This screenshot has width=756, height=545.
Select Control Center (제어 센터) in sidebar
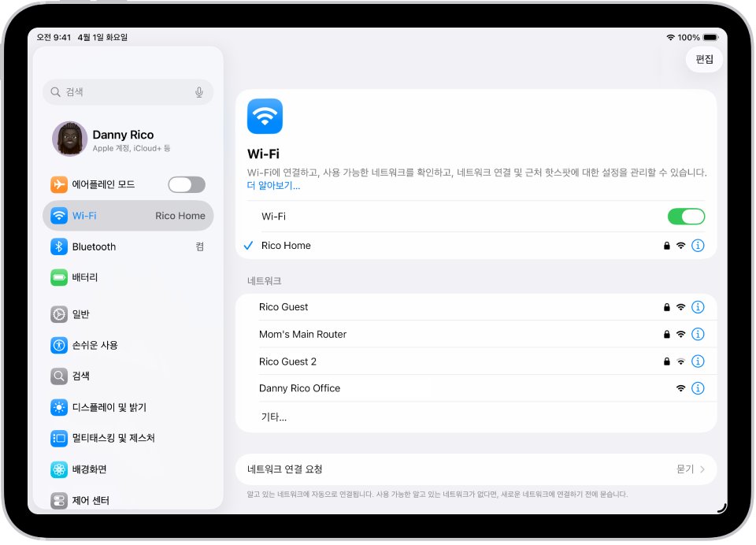coord(59,499)
